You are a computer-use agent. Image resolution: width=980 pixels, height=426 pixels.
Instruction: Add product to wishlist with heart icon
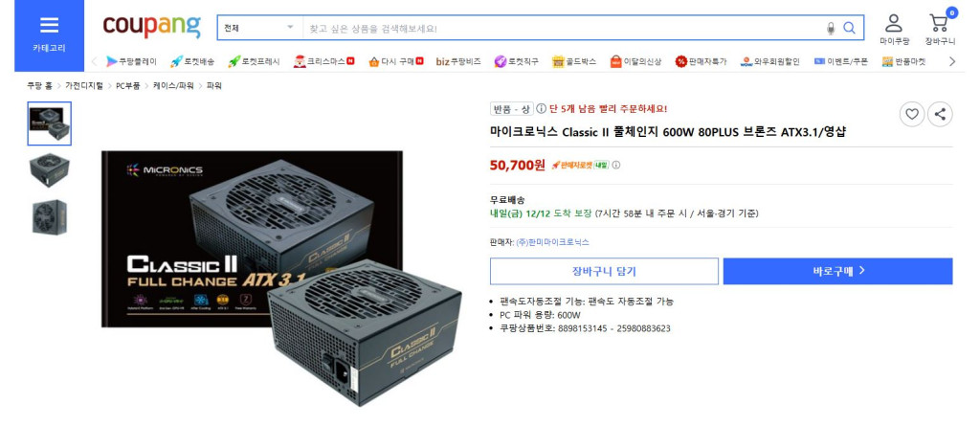912,115
